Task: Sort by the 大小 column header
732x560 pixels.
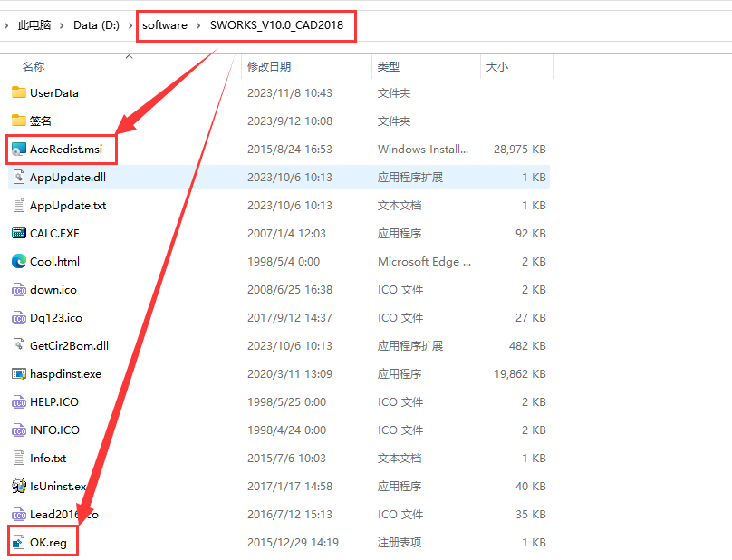Action: pyautogui.click(x=497, y=67)
